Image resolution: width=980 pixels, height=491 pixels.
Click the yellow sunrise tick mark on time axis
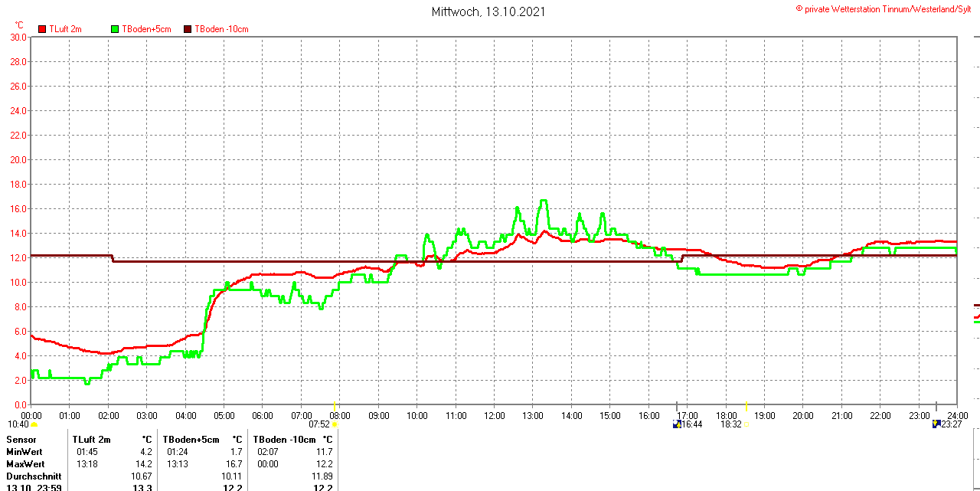pos(335,404)
